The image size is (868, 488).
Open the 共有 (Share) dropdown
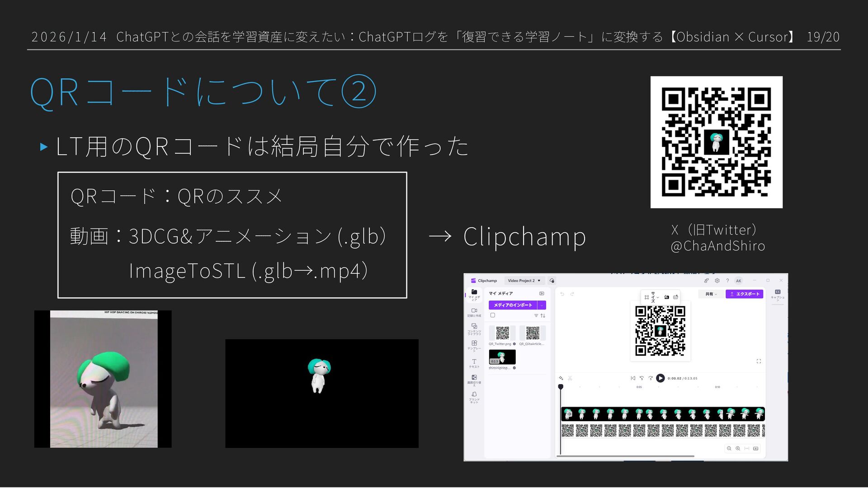pyautogui.click(x=711, y=294)
